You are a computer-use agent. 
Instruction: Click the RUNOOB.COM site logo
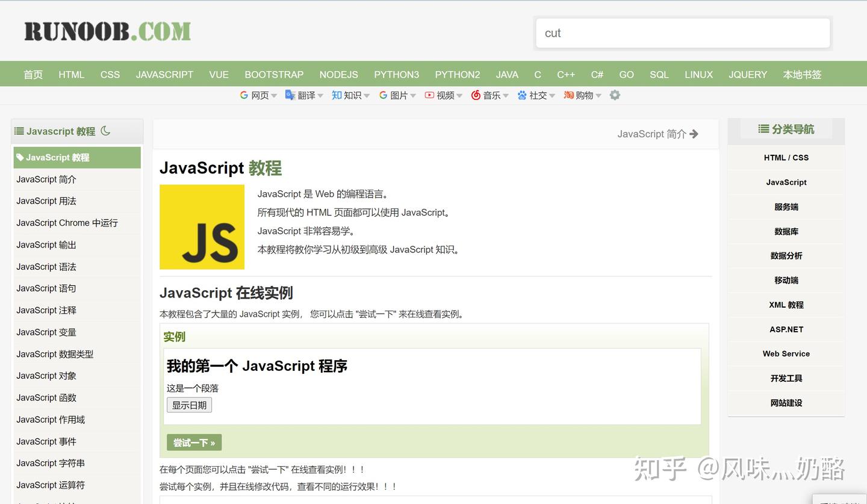[x=107, y=31]
